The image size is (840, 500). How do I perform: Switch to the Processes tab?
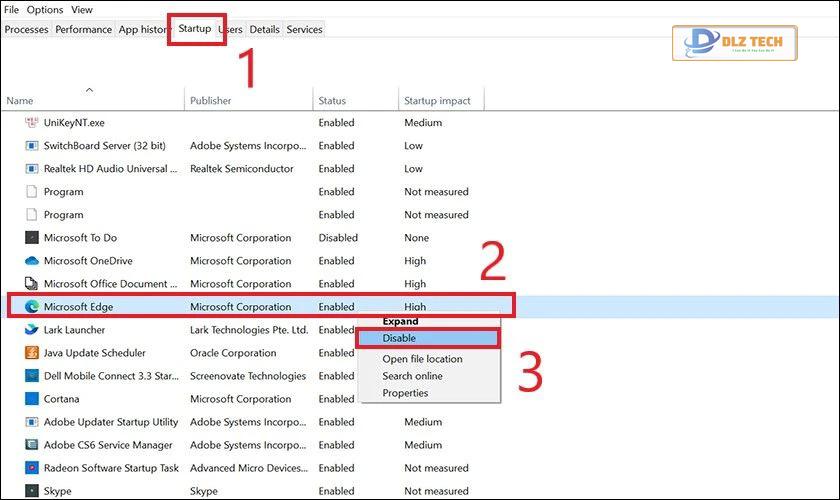click(26, 29)
